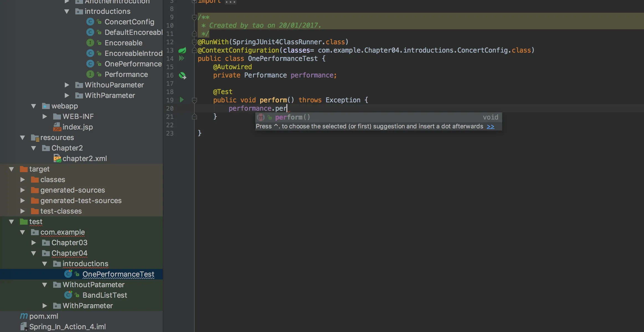Expand the WithParameter folder under Chapter04 tests

(45, 306)
